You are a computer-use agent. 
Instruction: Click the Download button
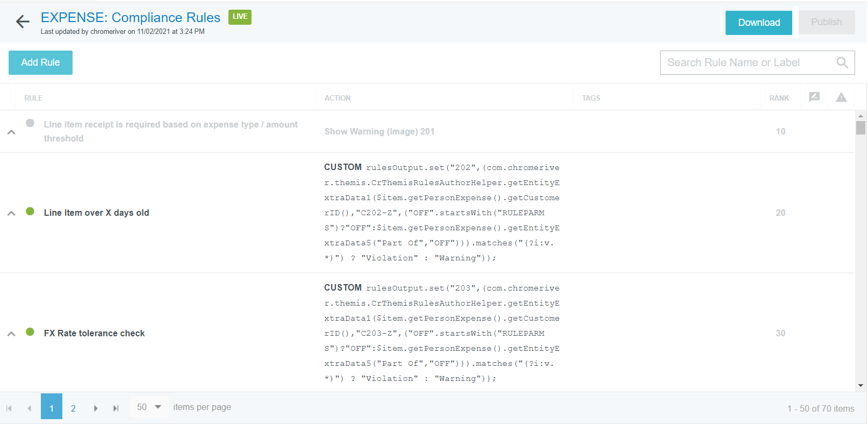pos(758,23)
